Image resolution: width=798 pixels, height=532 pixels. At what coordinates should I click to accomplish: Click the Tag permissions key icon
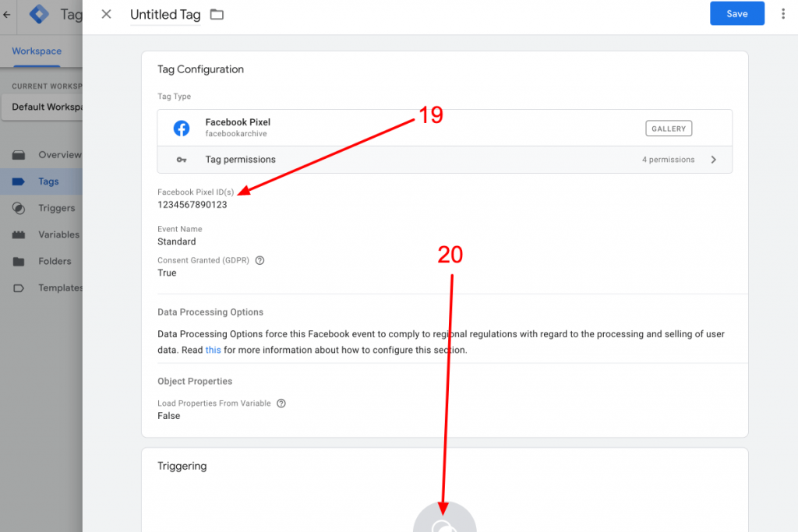point(181,160)
